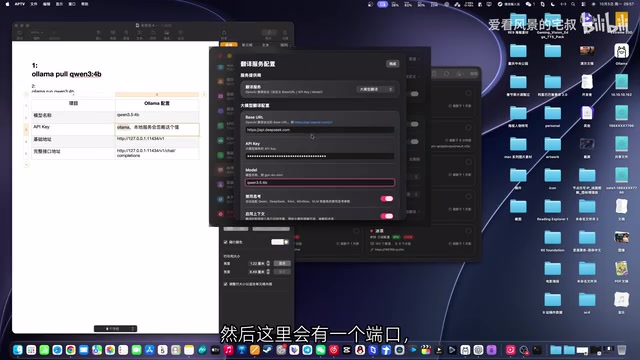
Task: Open the 编辑 menu
Action: [47, 4]
